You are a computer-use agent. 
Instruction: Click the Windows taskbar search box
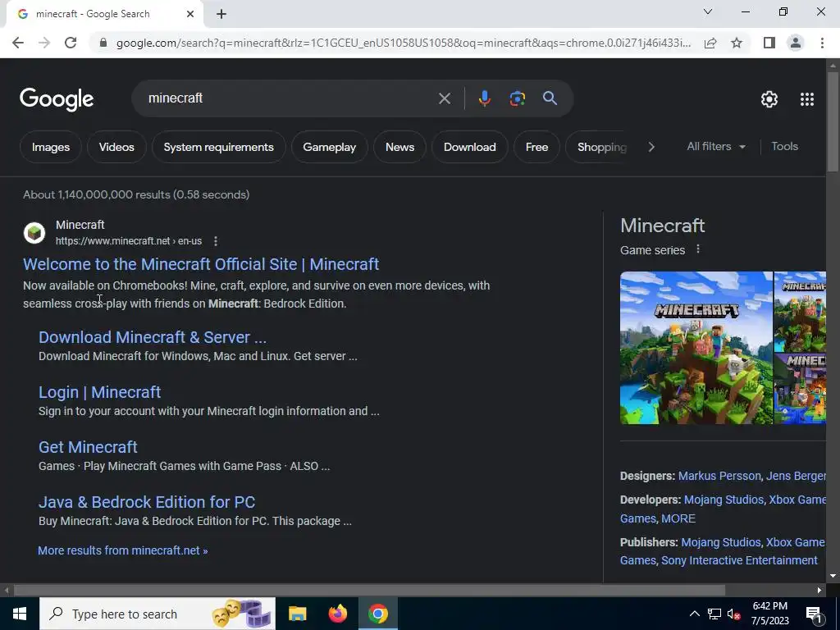coord(157,614)
